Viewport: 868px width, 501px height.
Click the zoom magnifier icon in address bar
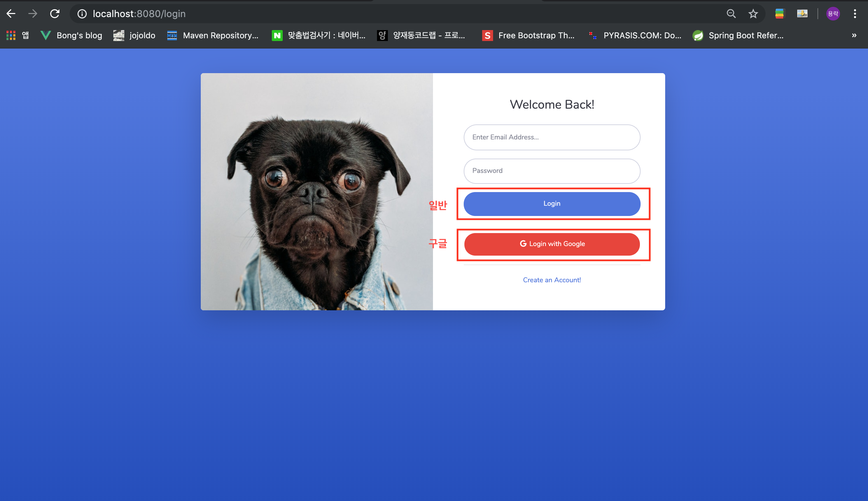pyautogui.click(x=731, y=14)
